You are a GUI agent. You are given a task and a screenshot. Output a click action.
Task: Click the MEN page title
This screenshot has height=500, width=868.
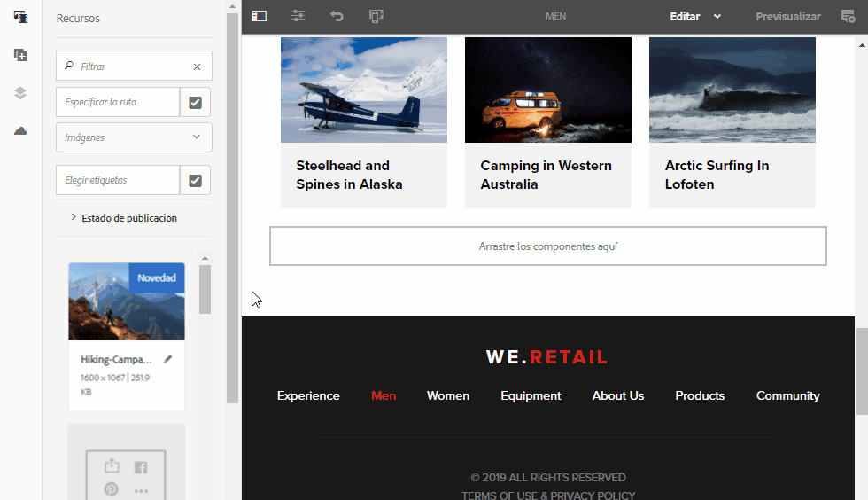pyautogui.click(x=555, y=17)
